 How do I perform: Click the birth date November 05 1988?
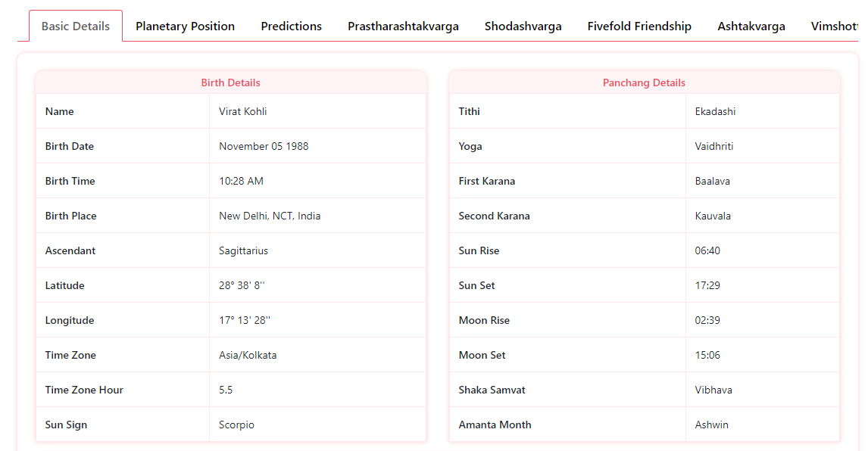click(264, 146)
